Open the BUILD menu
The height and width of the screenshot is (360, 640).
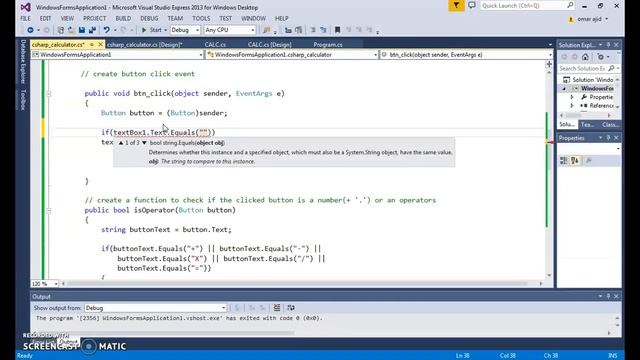coord(123,18)
